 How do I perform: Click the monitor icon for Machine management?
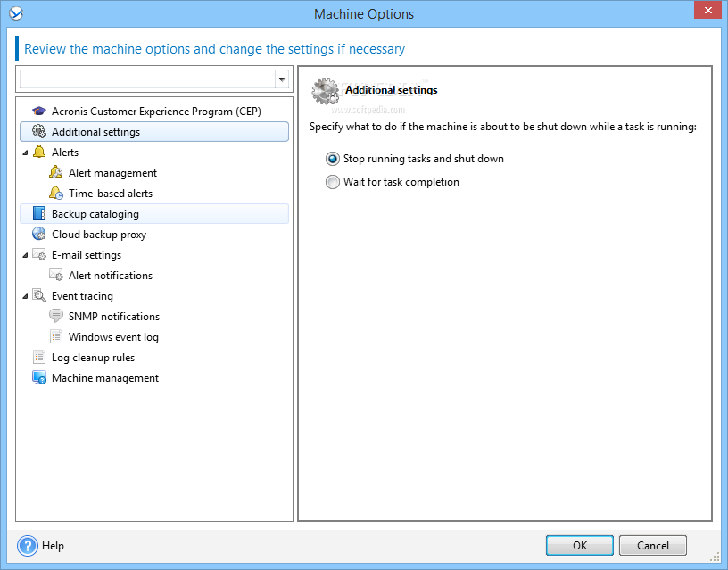coord(39,377)
